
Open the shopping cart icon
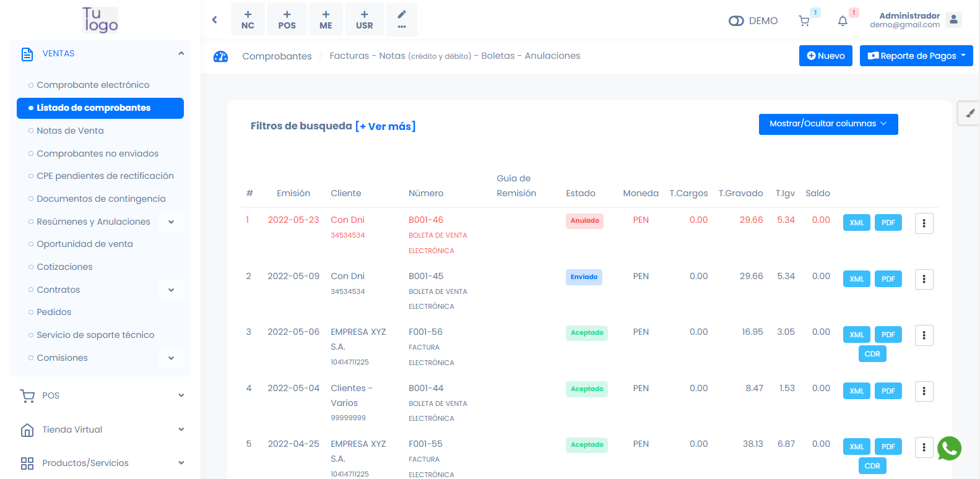click(x=804, y=21)
